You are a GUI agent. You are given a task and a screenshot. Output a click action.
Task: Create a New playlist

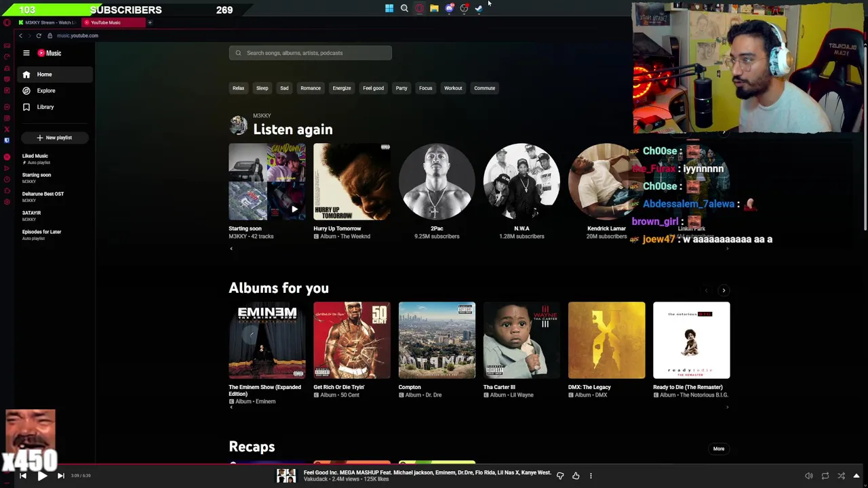[x=56, y=138]
